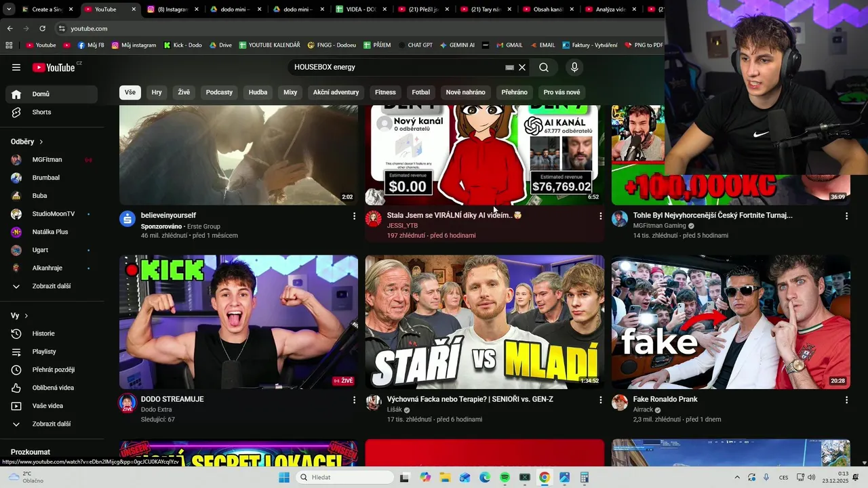Viewport: 868px width, 488px height.
Task: Select the Fitness filter chip
Action: coord(385,92)
